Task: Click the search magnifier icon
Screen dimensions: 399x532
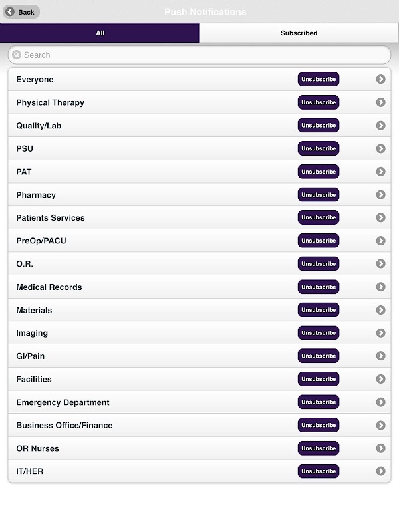Action: pos(17,55)
